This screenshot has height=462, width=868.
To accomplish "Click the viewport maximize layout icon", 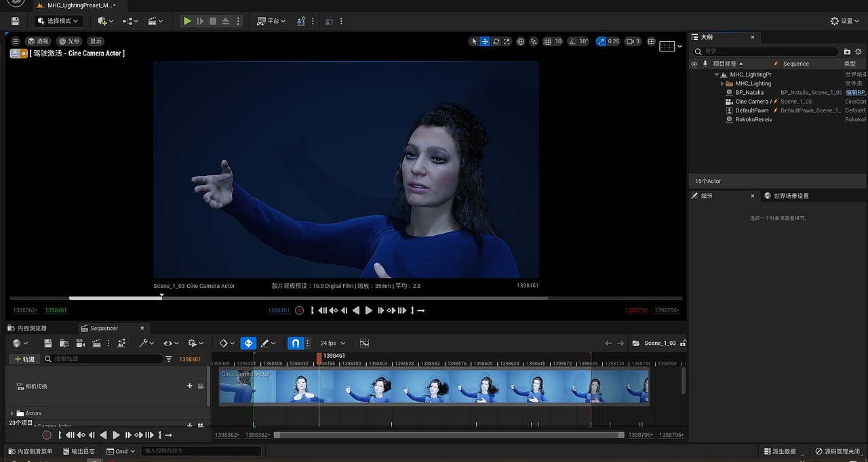I will (x=651, y=41).
